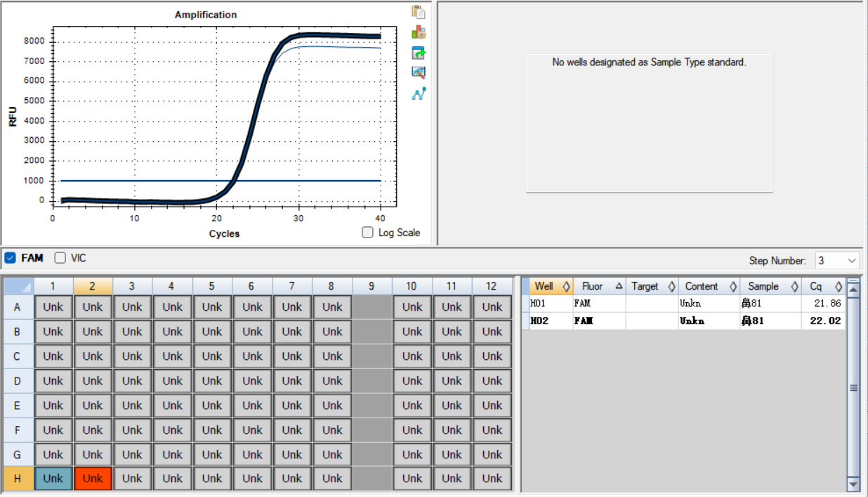Select well D6 in the plate grid
Screen dimensions: 868x497
(x=252, y=381)
